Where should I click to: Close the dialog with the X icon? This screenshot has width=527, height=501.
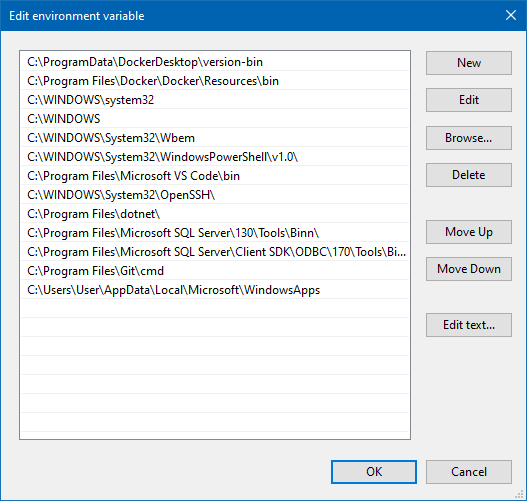[511, 15]
